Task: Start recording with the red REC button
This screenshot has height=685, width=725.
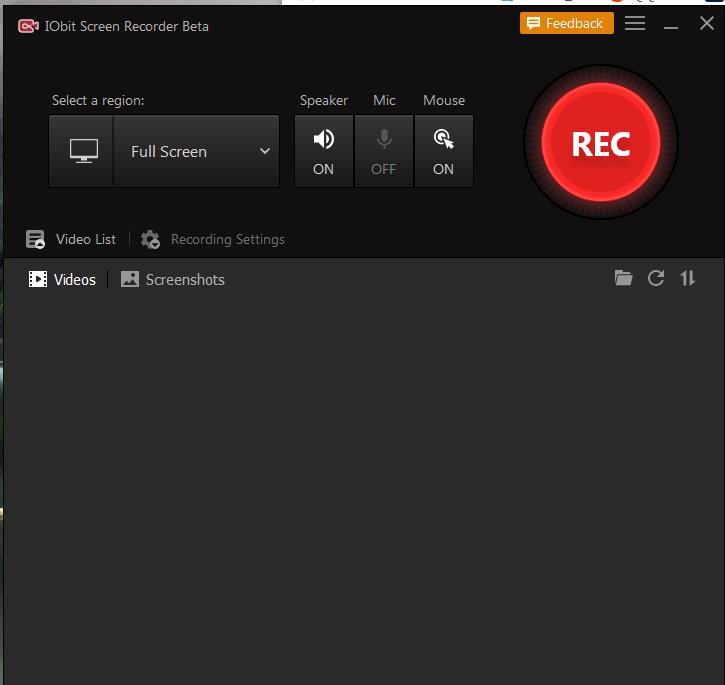Action: pos(601,142)
